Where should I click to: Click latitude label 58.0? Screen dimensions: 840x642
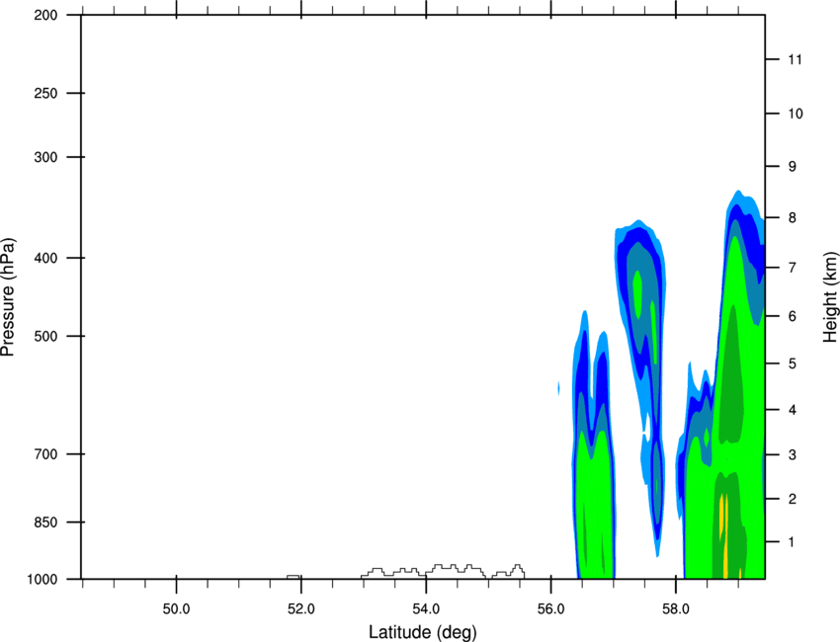(676, 609)
